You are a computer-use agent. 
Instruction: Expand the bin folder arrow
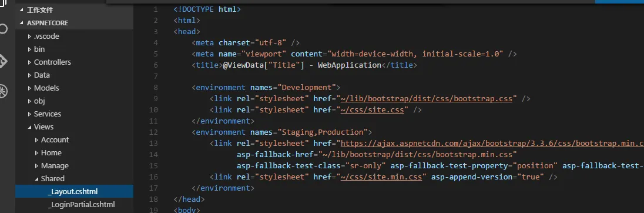point(29,49)
